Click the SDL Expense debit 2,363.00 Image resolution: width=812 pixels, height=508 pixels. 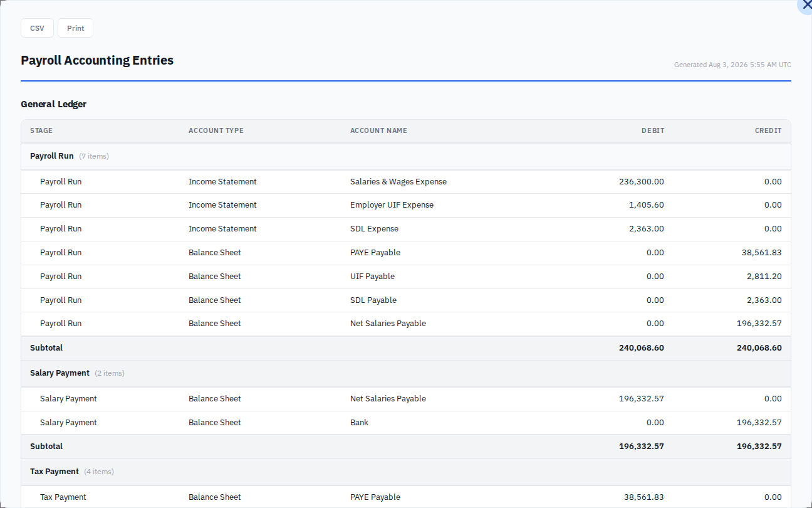647,229
